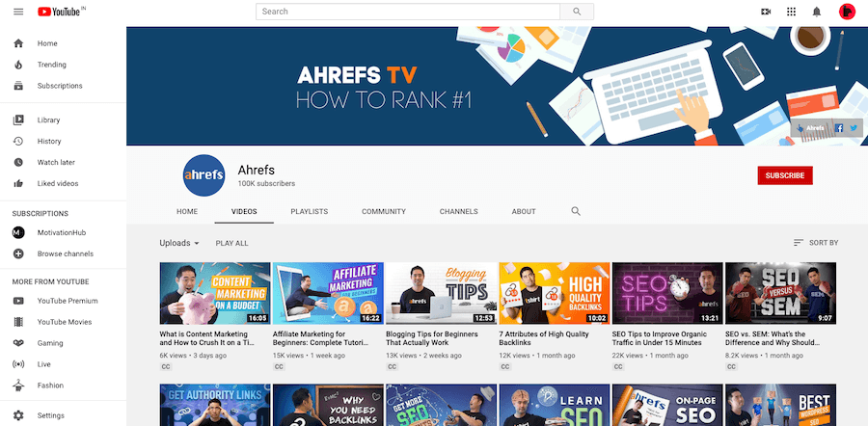
Task: Select the Videos tab
Action: pyautogui.click(x=244, y=211)
